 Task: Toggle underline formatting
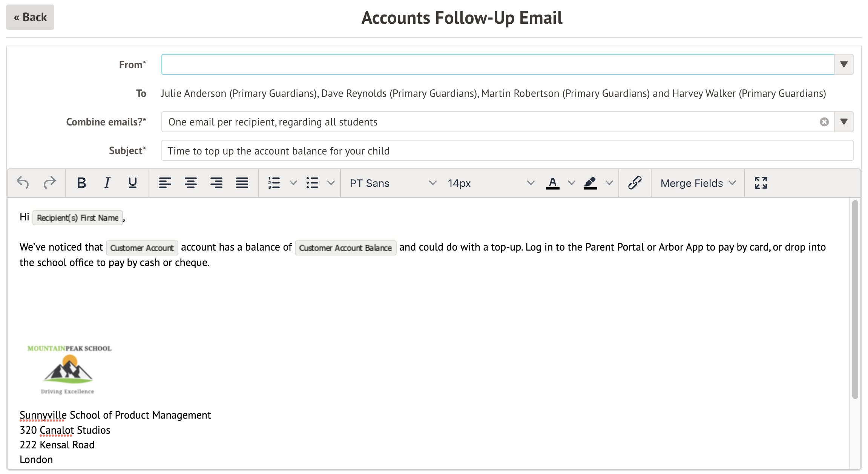pyautogui.click(x=132, y=183)
